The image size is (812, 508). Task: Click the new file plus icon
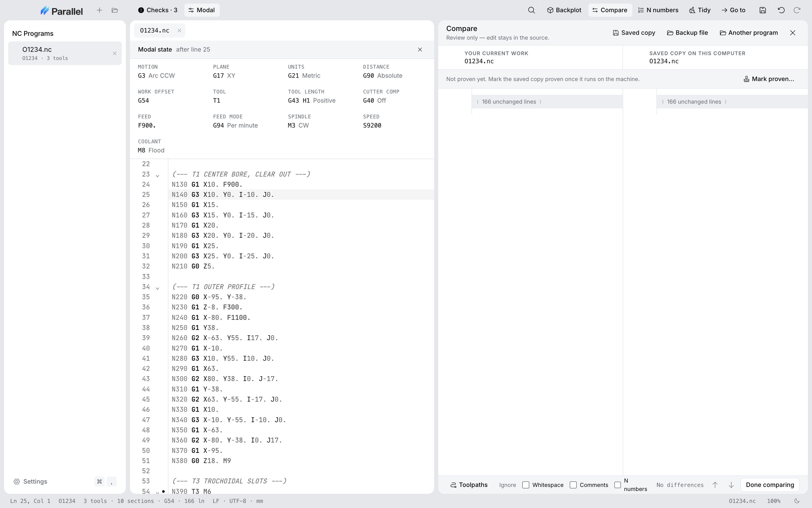(x=99, y=10)
